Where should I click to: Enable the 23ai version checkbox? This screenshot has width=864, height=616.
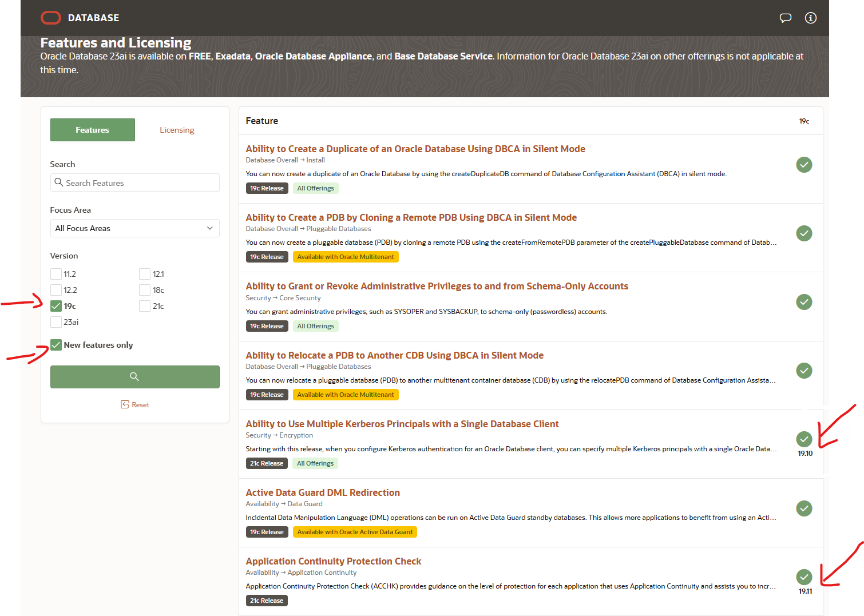pyautogui.click(x=56, y=322)
